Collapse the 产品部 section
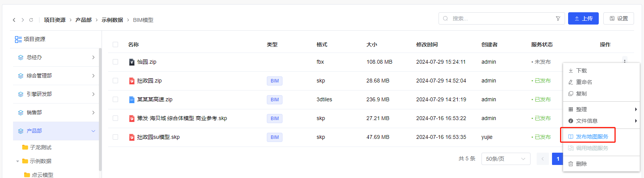The height and width of the screenshot is (178, 644). point(93,131)
